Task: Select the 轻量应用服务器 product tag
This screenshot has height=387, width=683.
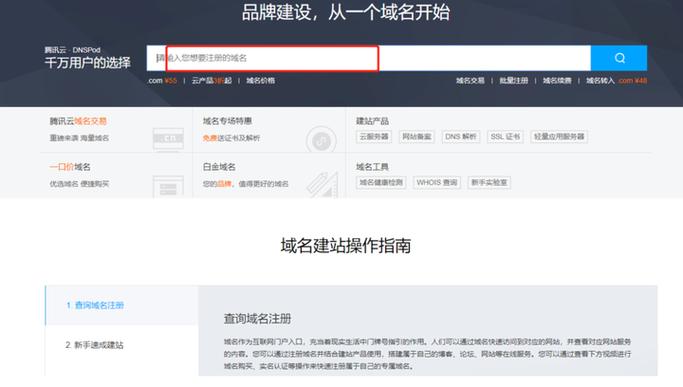Action: [559, 136]
